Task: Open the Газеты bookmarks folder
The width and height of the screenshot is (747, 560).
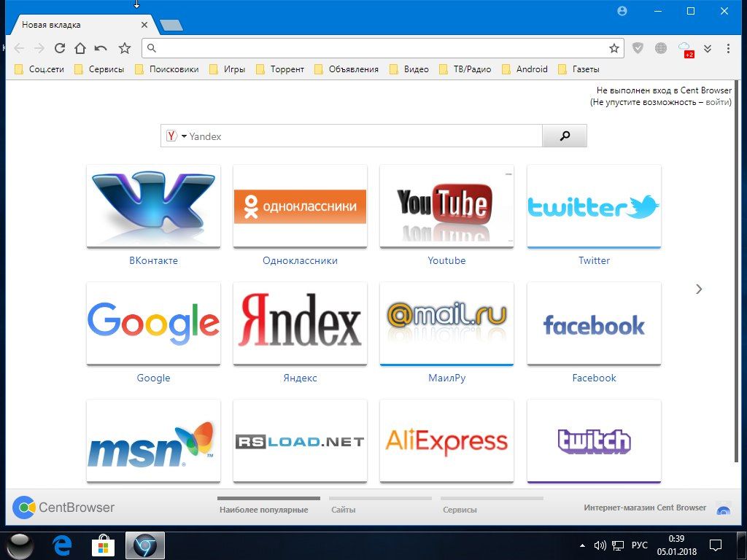Action: [578, 69]
